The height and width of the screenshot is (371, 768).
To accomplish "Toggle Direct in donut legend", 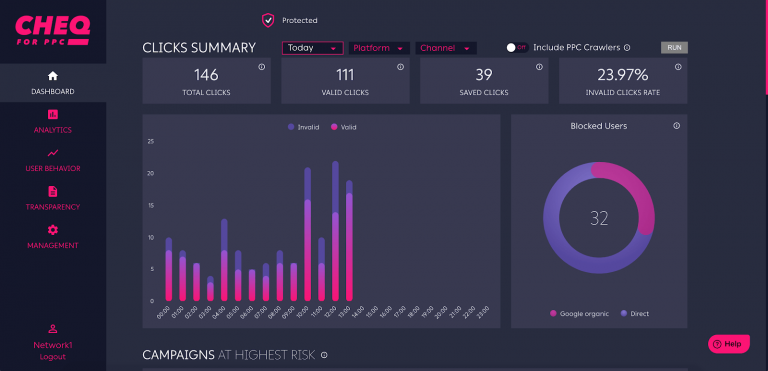I will tap(635, 314).
